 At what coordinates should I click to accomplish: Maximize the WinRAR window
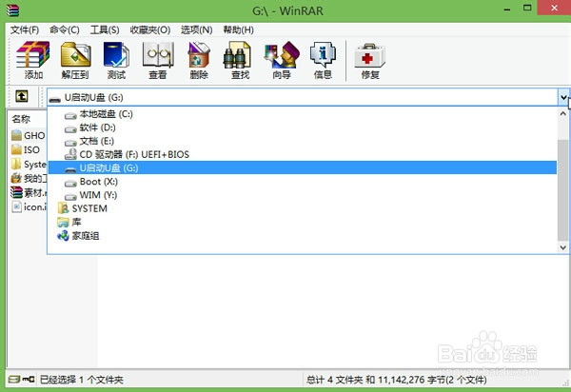pos(527,8)
